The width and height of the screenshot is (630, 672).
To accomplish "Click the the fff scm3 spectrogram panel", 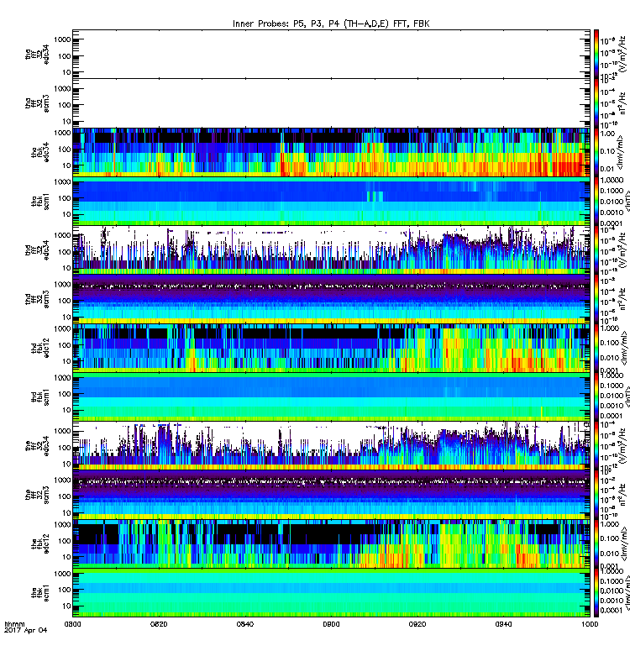I will [331, 495].
